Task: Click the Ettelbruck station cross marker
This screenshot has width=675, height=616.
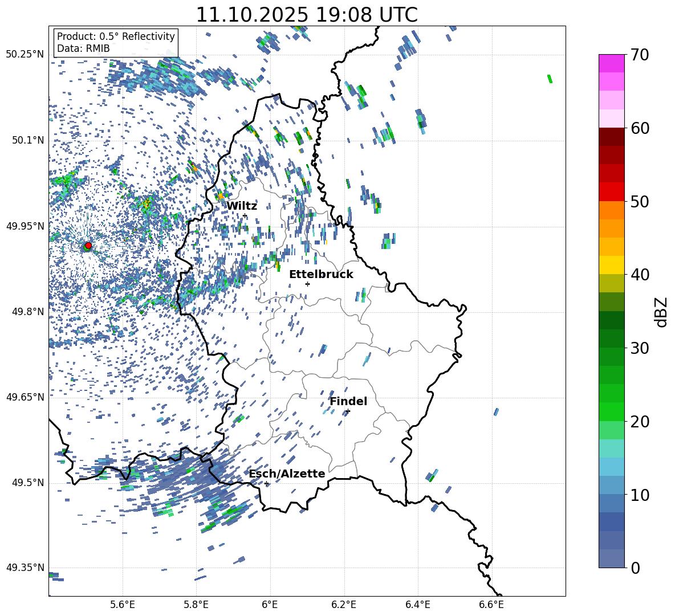Action: pyautogui.click(x=307, y=284)
